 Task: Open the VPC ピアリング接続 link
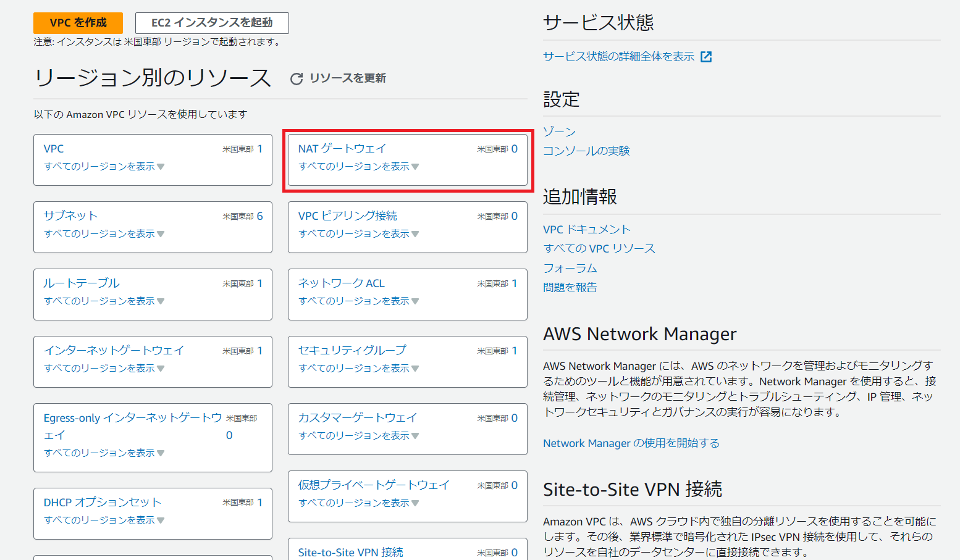[347, 216]
